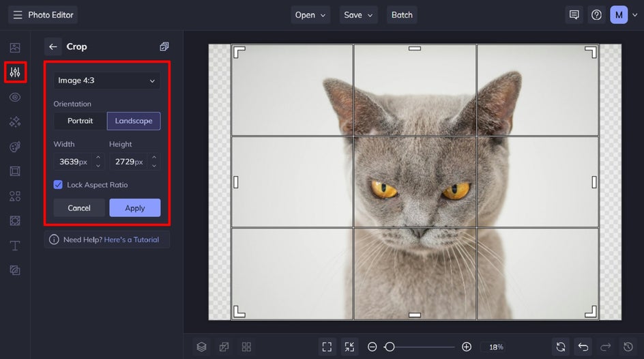This screenshot has width=644, height=359.
Task: Click the reset rotate arrows icon
Action: [x=561, y=347]
